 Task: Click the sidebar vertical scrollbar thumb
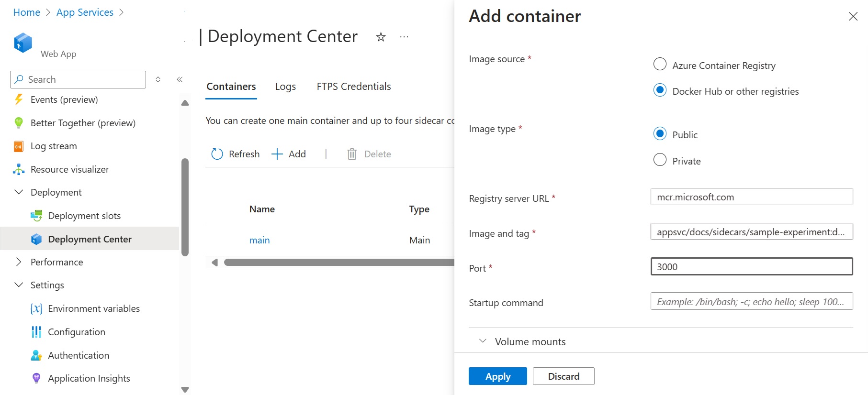185,207
